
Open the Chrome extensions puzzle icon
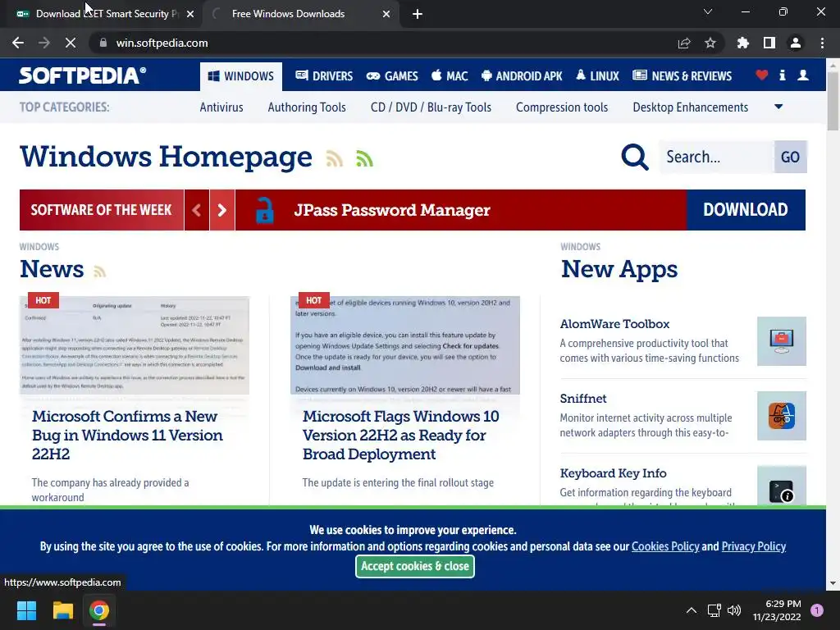click(x=743, y=43)
